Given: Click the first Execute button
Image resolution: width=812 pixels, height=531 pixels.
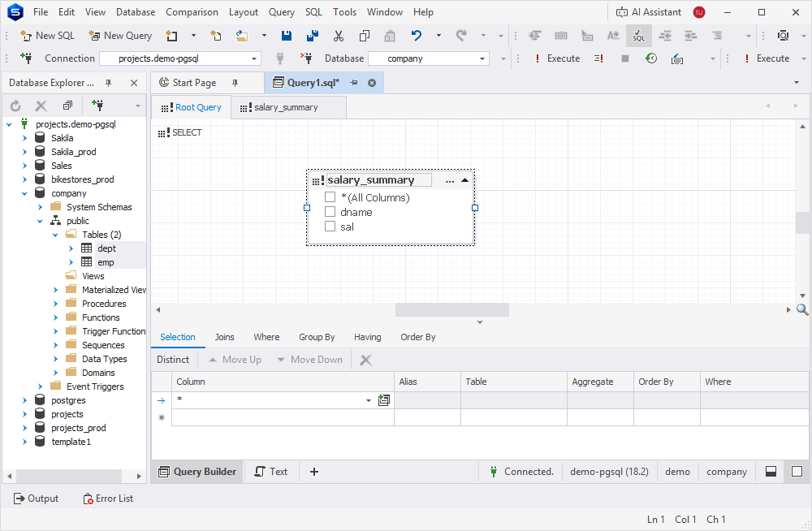Looking at the screenshot, I should 558,58.
